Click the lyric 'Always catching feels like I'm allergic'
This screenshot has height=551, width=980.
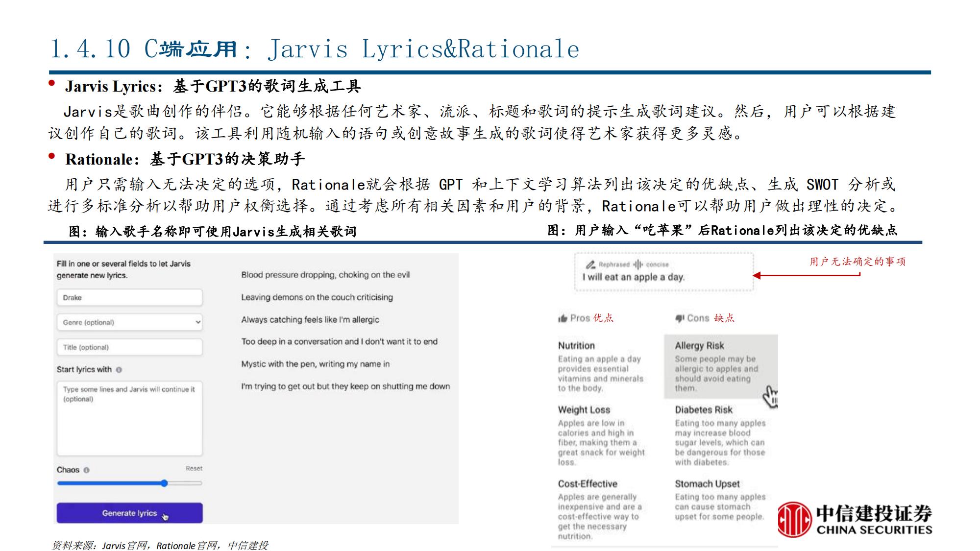(x=310, y=320)
